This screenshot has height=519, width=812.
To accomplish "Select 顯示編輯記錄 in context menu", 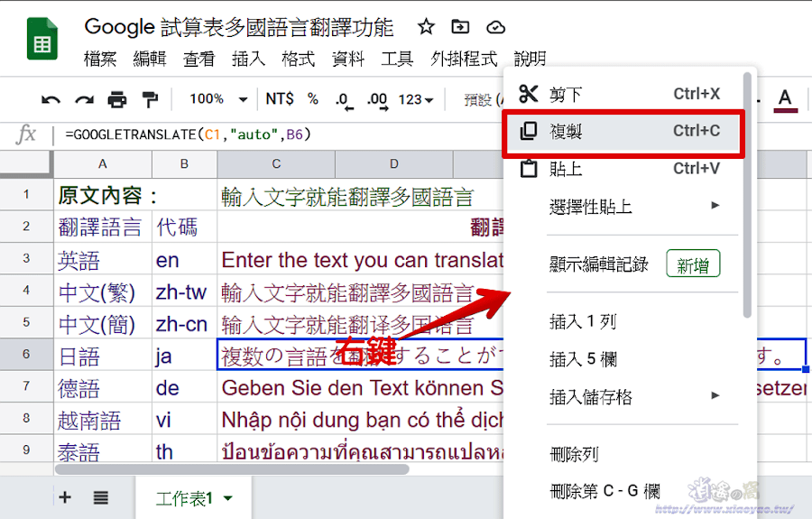I will (x=599, y=264).
